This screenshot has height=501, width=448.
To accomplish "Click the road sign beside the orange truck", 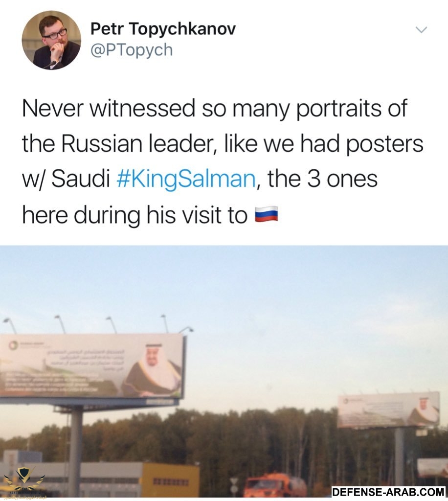I will (235, 484).
